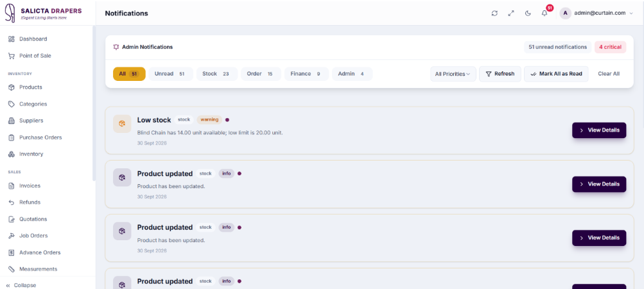This screenshot has width=644, height=289.
Task: Open Purchase Orders in the sidebar
Action: 40,137
